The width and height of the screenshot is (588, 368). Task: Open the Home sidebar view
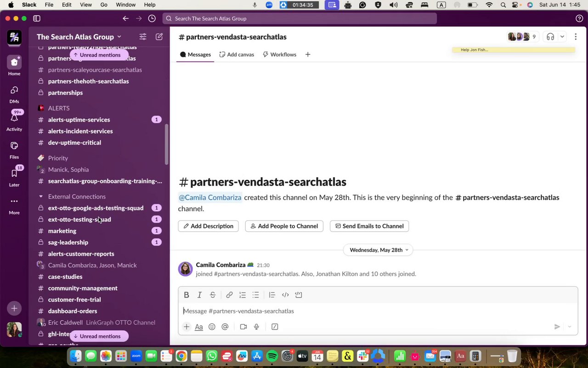pos(14,66)
